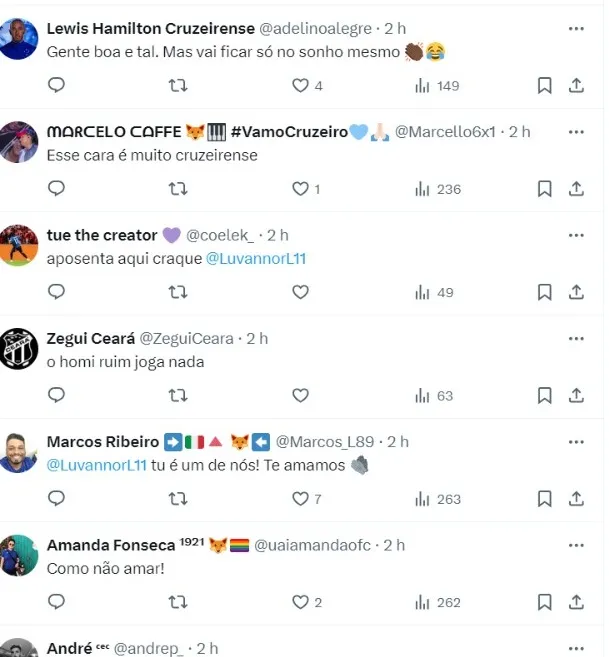Share the tue the creator tweet
The width and height of the screenshot is (609, 657).
(x=576, y=292)
